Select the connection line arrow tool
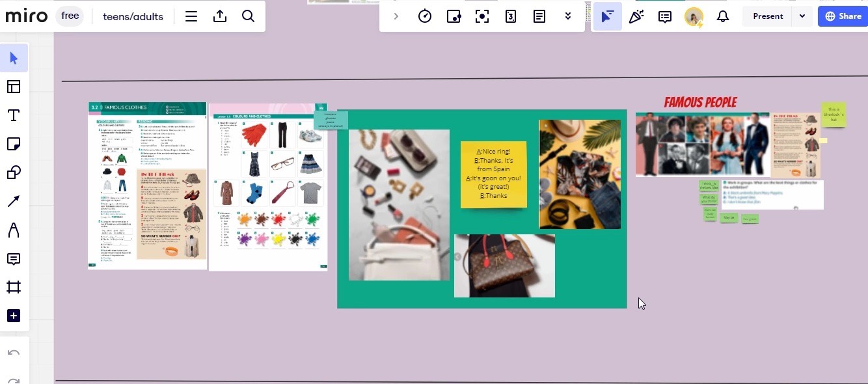 (14, 201)
